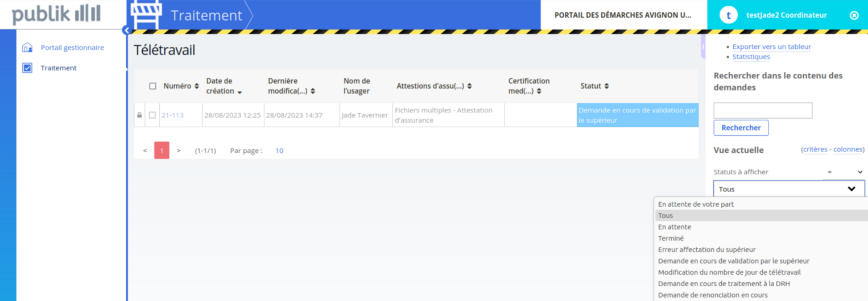Click 'PORTAIL DES DÉMARCHES AVIGNON U...' header
The height and width of the screenshot is (301, 868).
[x=623, y=15]
